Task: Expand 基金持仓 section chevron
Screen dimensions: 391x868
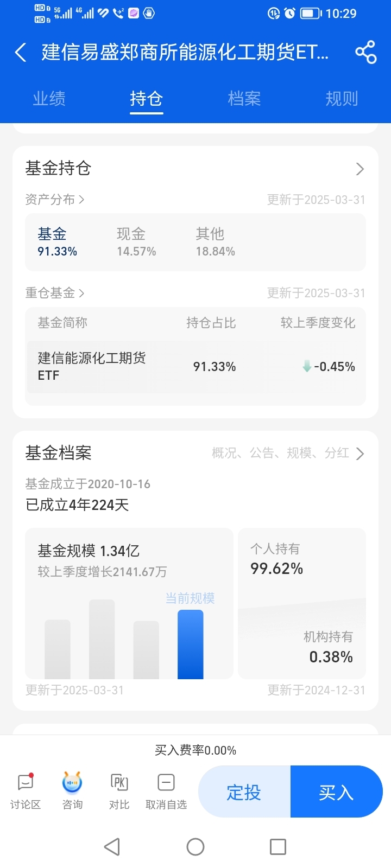Action: [360, 169]
